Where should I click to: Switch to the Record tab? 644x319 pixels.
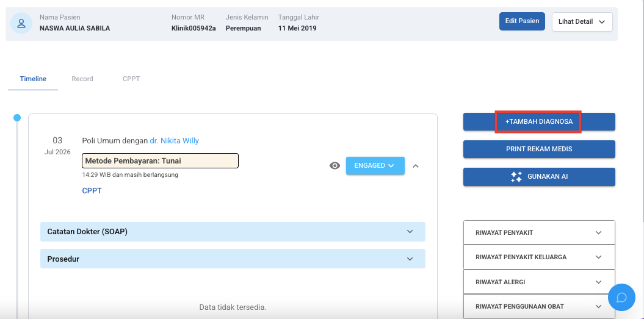pyautogui.click(x=82, y=79)
